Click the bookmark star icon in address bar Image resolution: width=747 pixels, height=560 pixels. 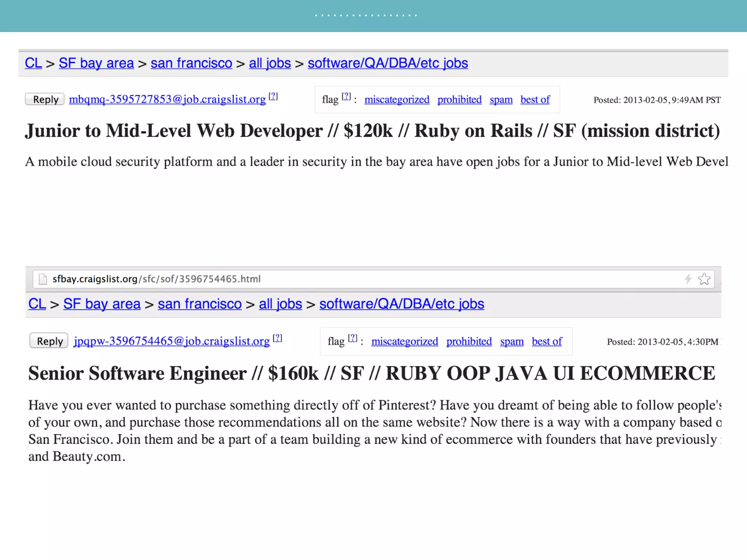click(x=704, y=279)
